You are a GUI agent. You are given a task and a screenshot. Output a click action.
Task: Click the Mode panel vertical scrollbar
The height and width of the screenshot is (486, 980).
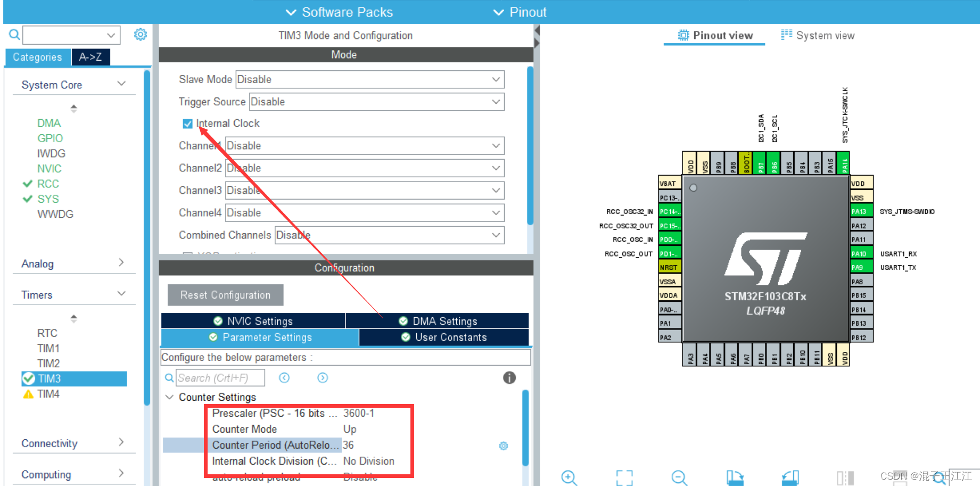(530, 145)
